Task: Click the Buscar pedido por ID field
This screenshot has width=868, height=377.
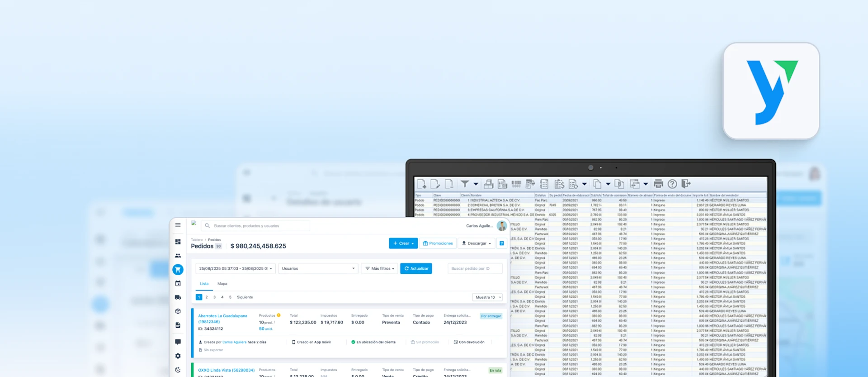Action: click(475, 268)
